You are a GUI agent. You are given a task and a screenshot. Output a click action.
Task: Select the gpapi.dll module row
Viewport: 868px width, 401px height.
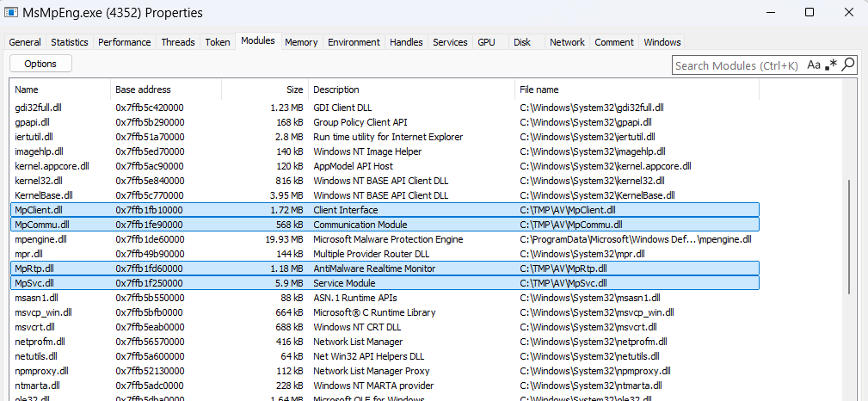pyautogui.click(x=385, y=122)
